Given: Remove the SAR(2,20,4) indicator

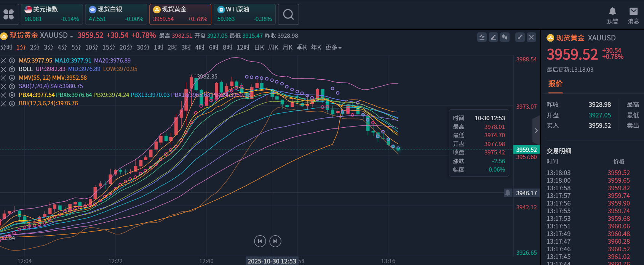Looking at the screenshot, I should click(x=3, y=86).
